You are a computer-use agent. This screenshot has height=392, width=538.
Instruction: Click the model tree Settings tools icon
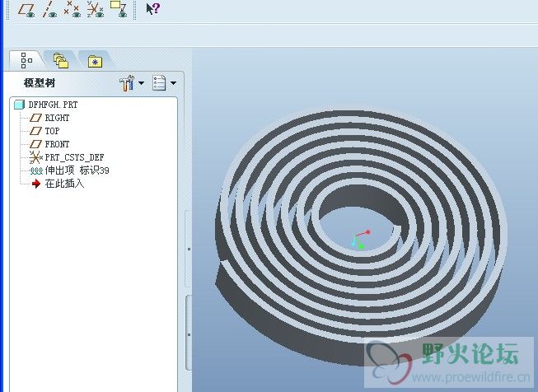click(127, 83)
